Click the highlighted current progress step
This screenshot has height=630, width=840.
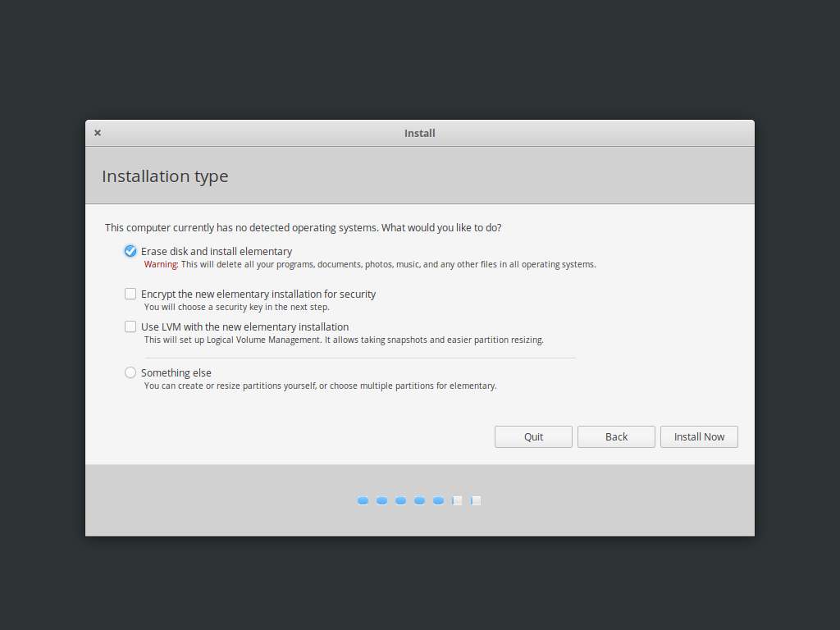click(x=457, y=500)
